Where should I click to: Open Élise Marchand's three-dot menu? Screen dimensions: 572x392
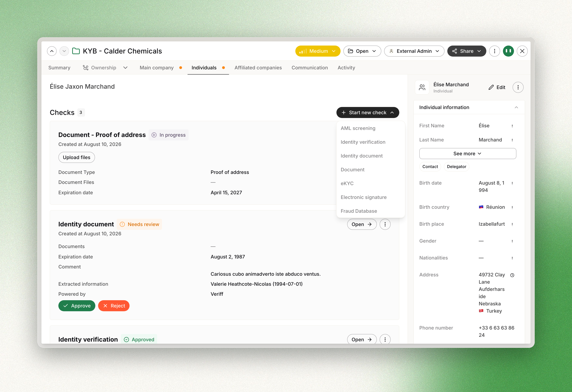pyautogui.click(x=518, y=87)
